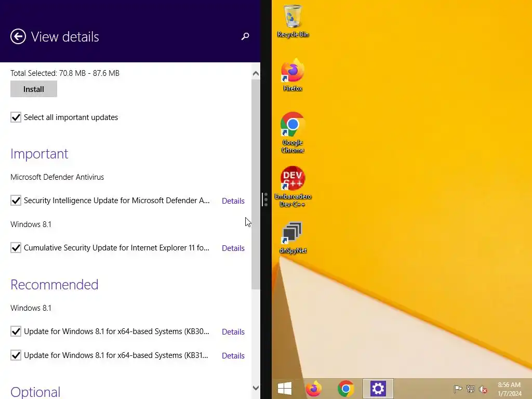The width and height of the screenshot is (532, 399).
Task: Open the network icon in system tray
Action: tap(471, 389)
